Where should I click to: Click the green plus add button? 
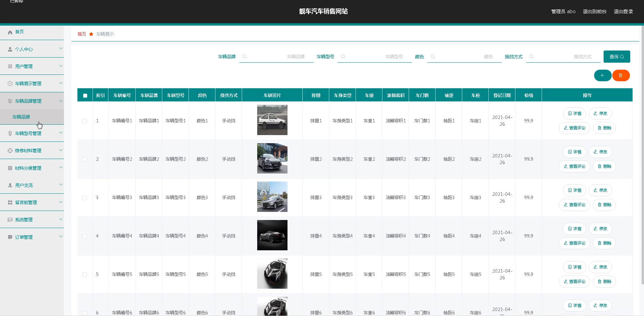pos(603,75)
